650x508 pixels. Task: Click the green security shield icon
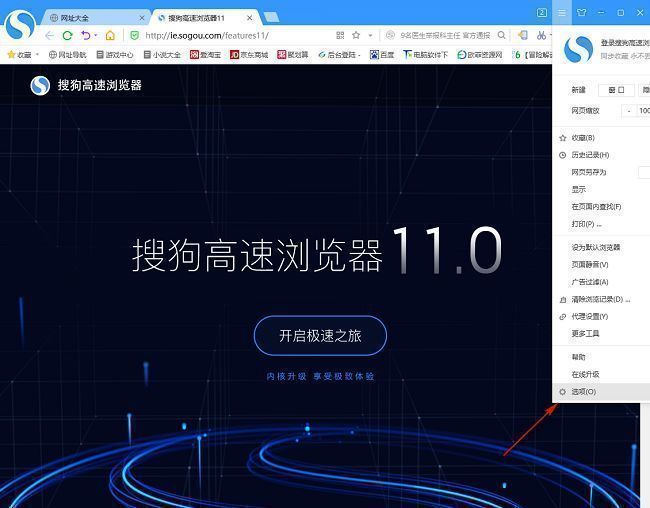tap(134, 35)
